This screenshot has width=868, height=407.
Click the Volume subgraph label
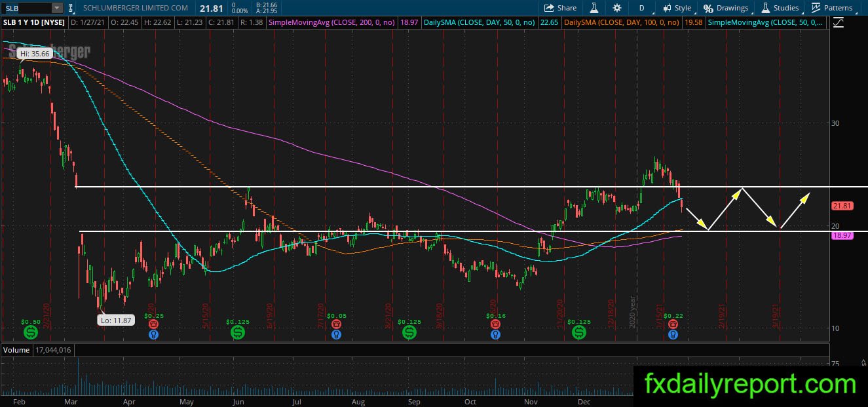[16, 350]
